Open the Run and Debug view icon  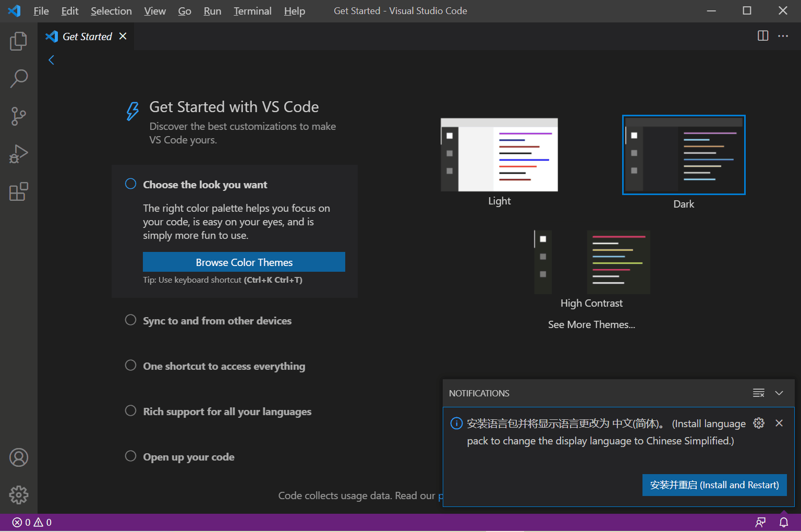18,154
